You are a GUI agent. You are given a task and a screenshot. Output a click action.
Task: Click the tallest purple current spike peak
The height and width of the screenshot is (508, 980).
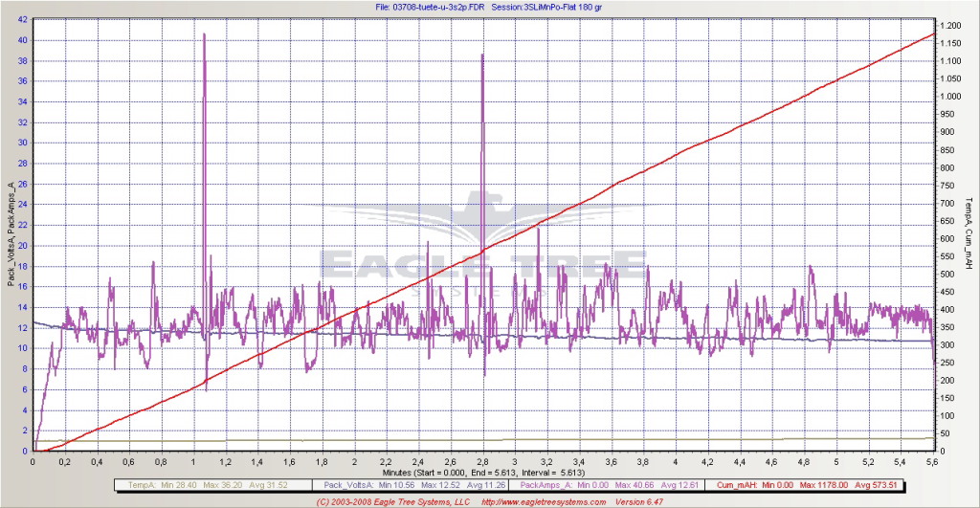(205, 34)
